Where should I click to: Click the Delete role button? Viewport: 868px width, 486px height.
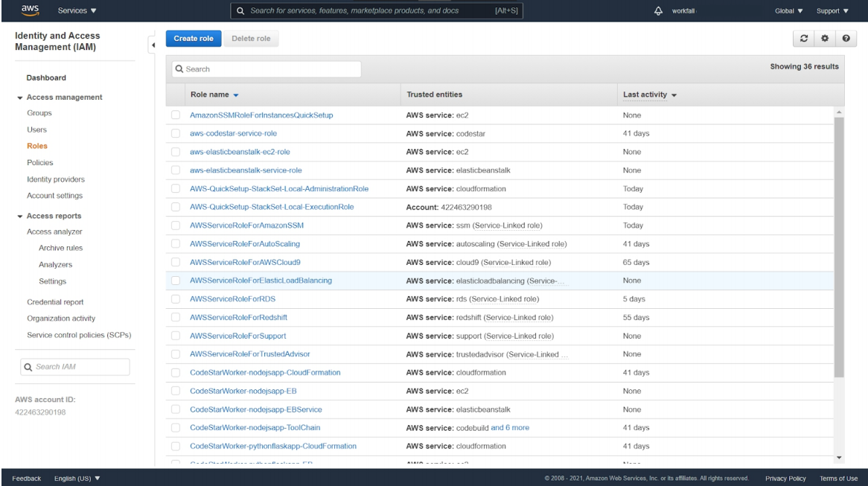tap(251, 38)
